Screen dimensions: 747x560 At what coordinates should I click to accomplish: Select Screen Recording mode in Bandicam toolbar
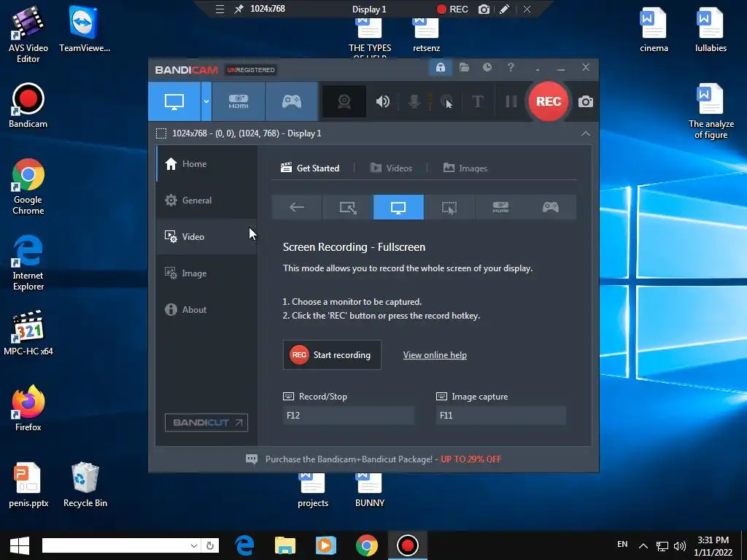click(174, 101)
